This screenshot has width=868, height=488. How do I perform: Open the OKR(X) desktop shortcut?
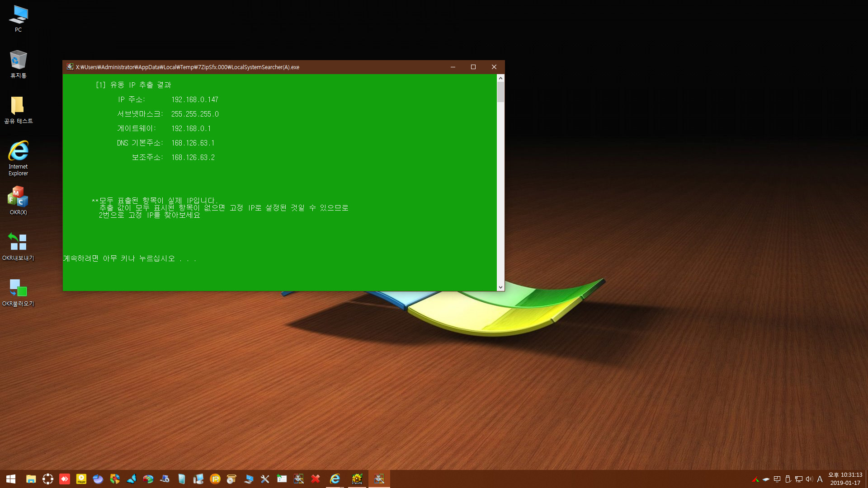[x=18, y=201]
